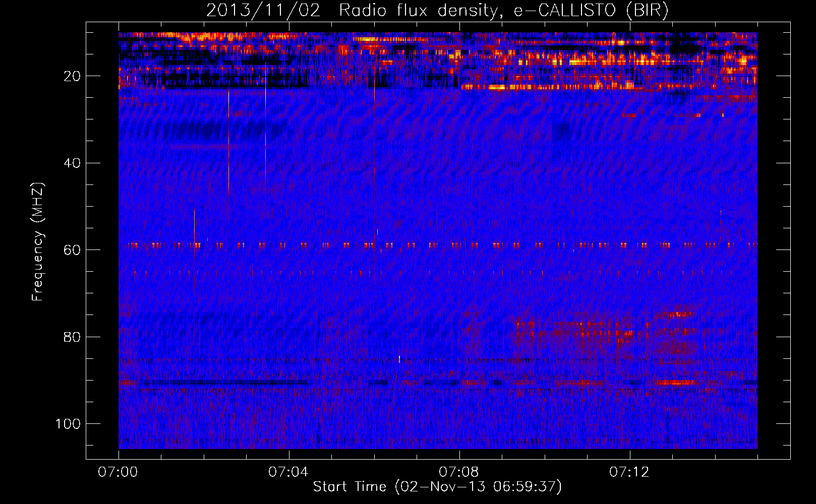Viewport: 816px width, 504px height.
Task: Click the 'Start Time (02-Nov-13 06:59:37)' x-axis label
Action: click(437, 487)
